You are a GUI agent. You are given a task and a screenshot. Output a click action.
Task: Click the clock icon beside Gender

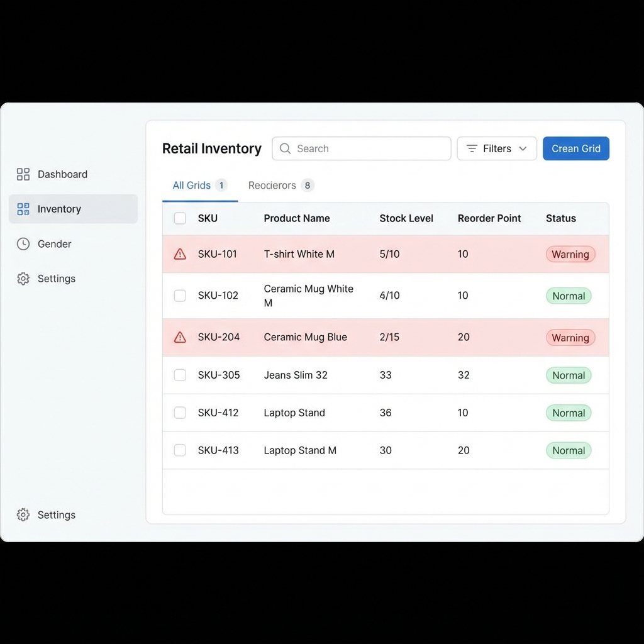coord(23,244)
